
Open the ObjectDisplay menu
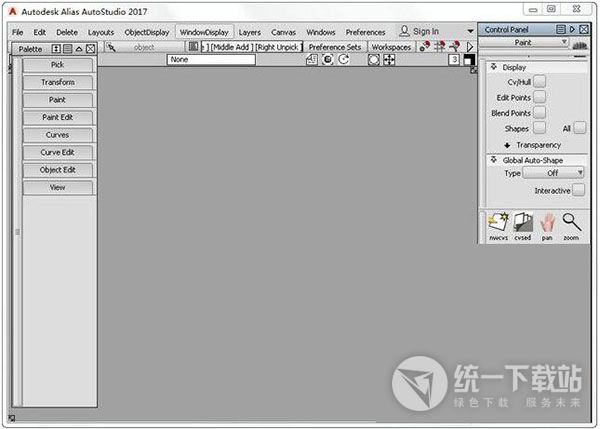pyautogui.click(x=147, y=32)
